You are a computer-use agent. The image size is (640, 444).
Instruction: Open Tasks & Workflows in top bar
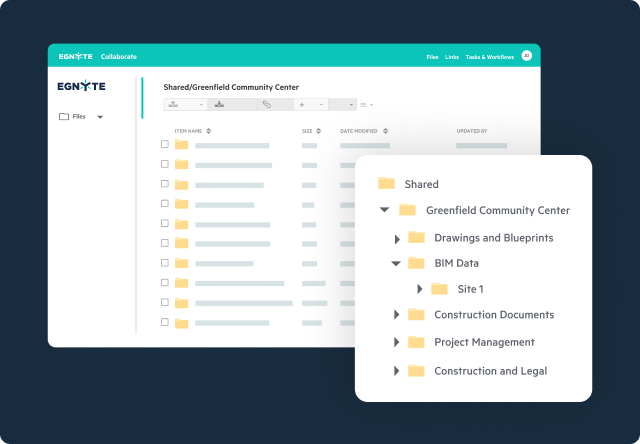[490, 57]
